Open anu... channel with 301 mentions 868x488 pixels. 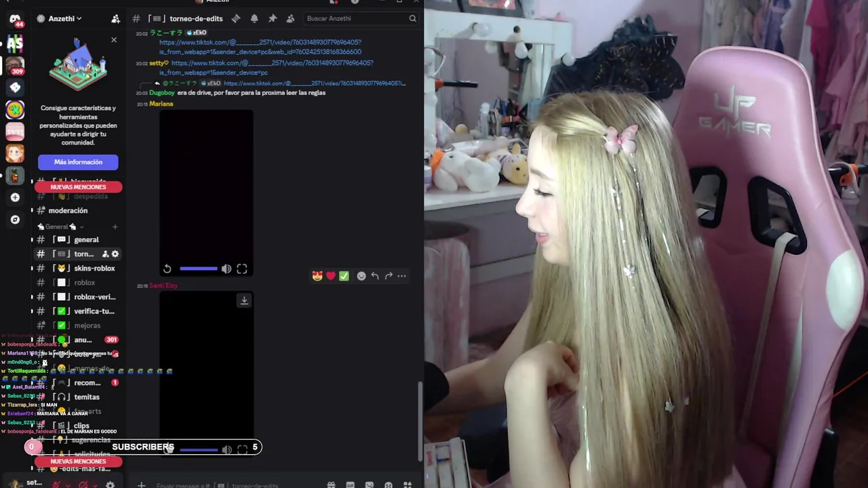tap(78, 340)
